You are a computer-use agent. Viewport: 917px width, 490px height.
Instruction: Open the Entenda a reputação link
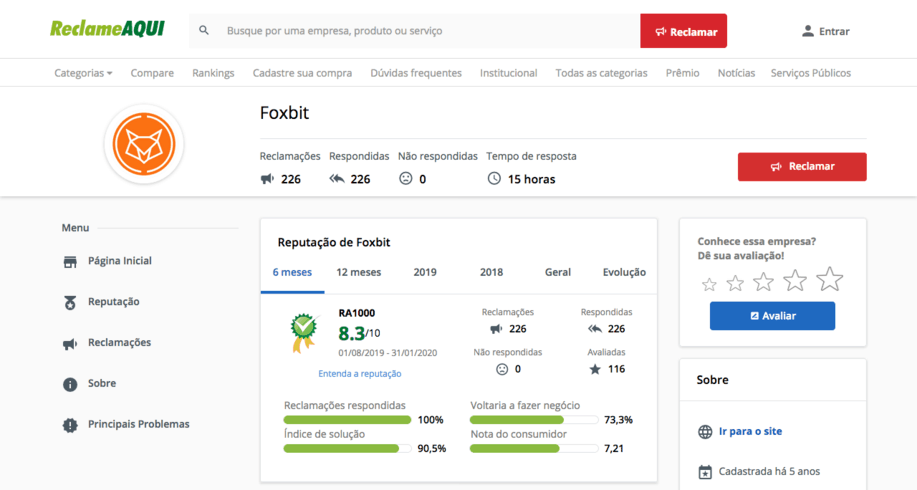pyautogui.click(x=360, y=374)
